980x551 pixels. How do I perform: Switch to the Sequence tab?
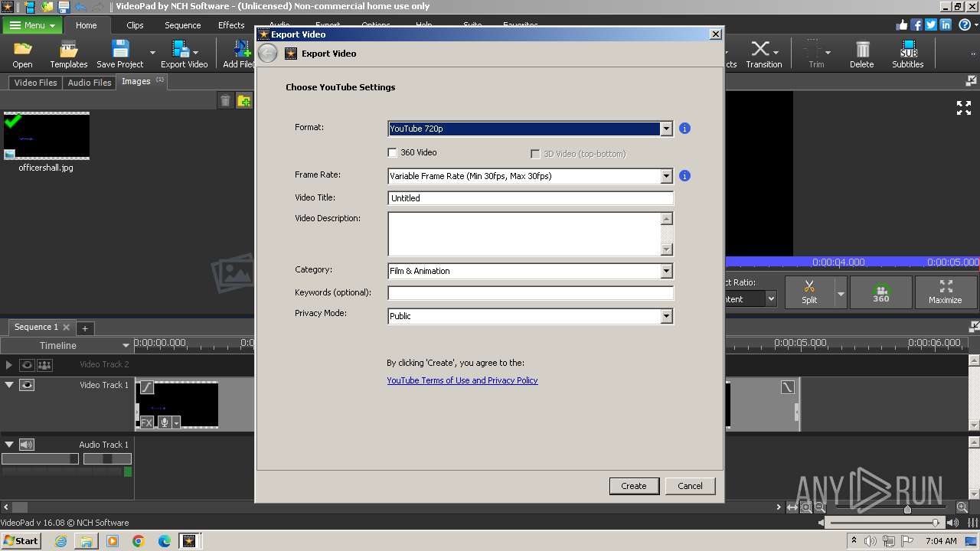tap(182, 25)
